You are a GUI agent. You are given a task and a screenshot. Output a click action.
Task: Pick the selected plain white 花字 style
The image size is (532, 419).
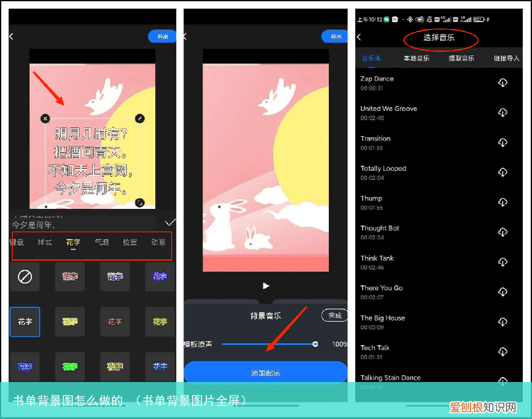click(25, 322)
